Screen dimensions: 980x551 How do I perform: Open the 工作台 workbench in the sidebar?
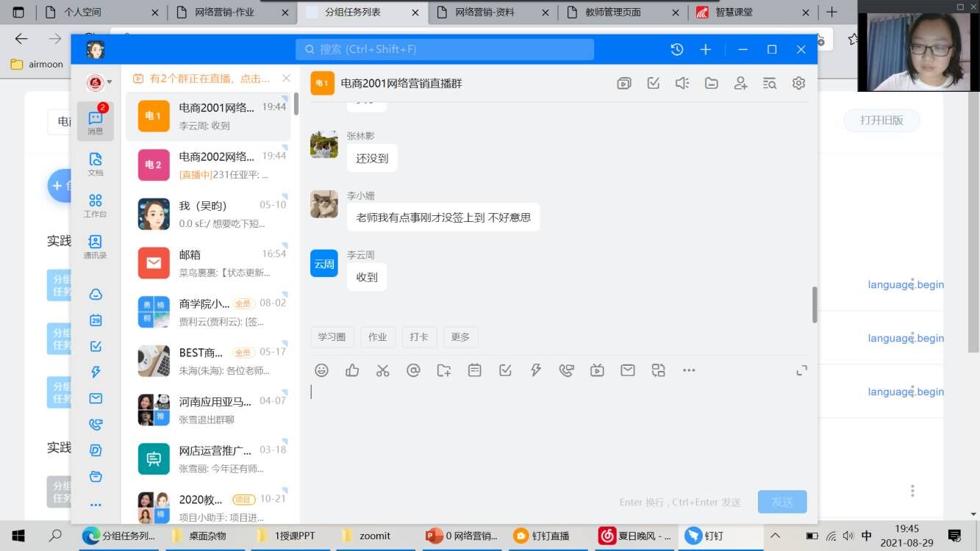point(95,206)
